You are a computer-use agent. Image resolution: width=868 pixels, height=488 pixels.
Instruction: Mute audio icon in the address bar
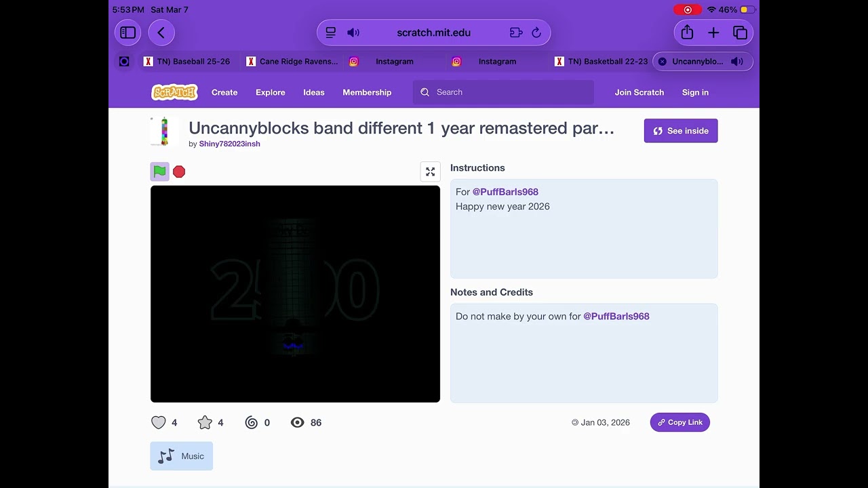point(353,33)
